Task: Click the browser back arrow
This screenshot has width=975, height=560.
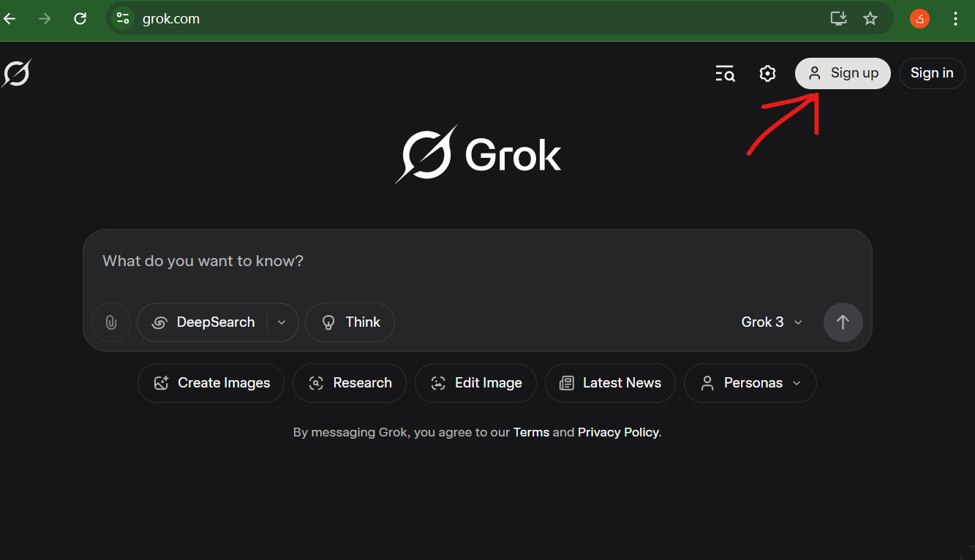Action: pyautogui.click(x=10, y=19)
